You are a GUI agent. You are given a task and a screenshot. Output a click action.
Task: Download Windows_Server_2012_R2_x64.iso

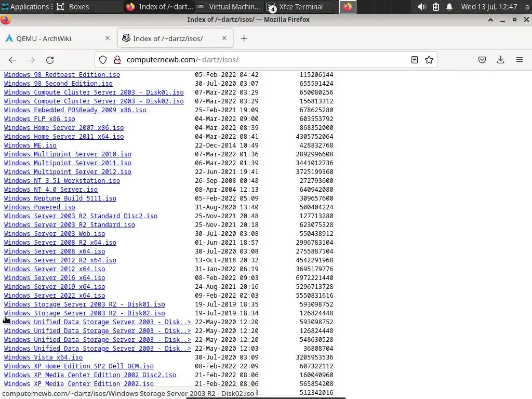60,260
